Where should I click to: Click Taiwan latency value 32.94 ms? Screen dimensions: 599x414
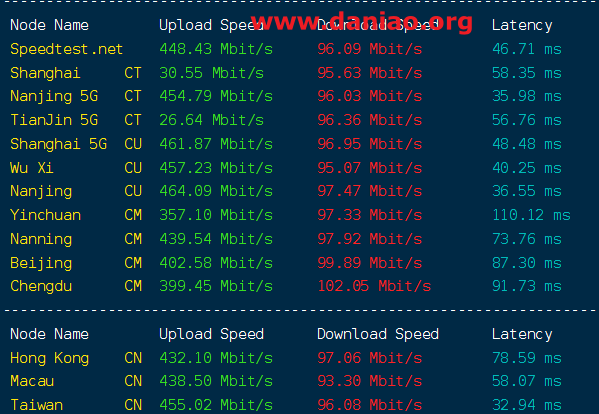tap(527, 405)
